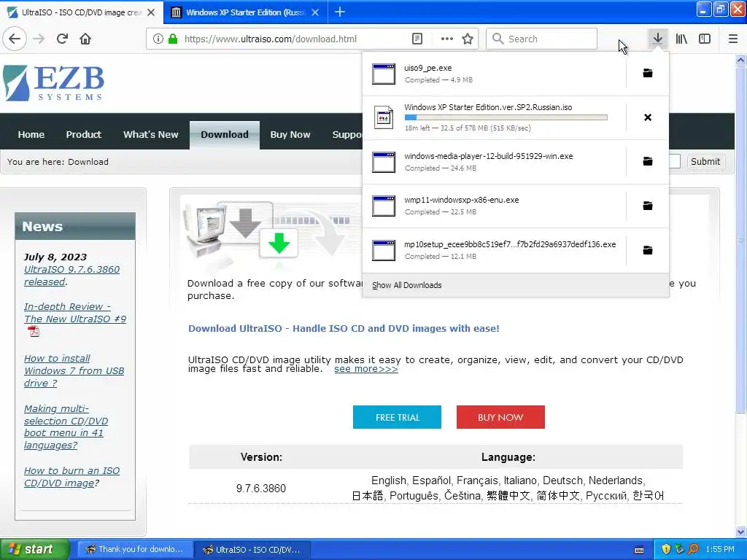Cancel the Windows XP Starter Edition ISO download
This screenshot has height=560, width=747.
[648, 117]
